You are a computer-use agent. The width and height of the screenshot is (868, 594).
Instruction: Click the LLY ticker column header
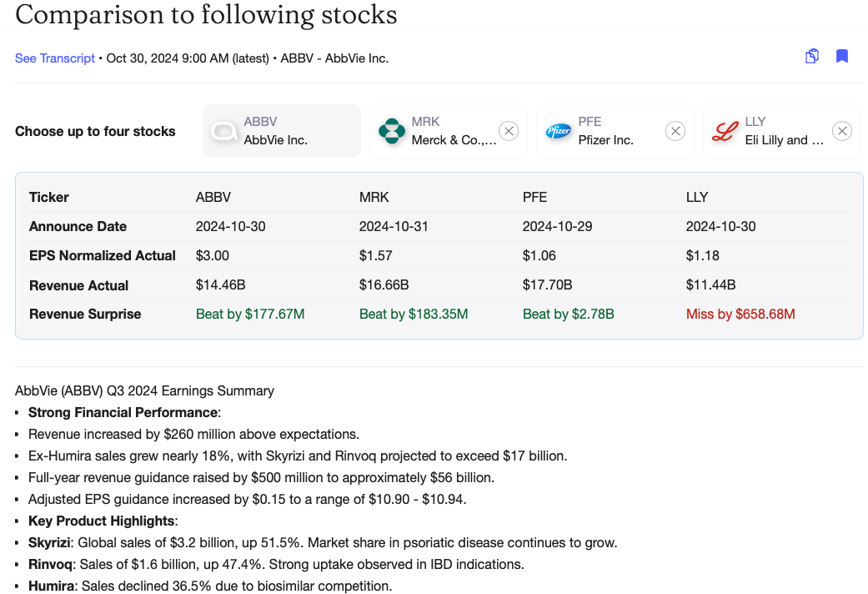(x=697, y=198)
